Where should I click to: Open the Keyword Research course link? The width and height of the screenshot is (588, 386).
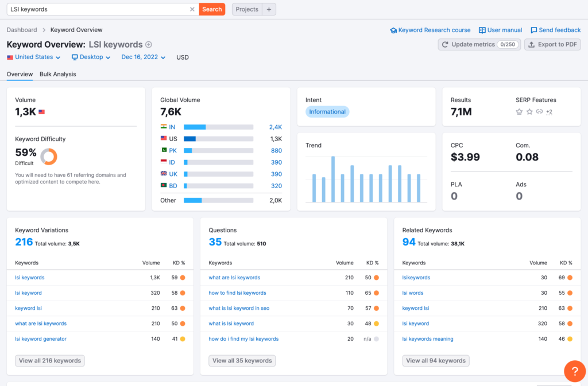[430, 30]
